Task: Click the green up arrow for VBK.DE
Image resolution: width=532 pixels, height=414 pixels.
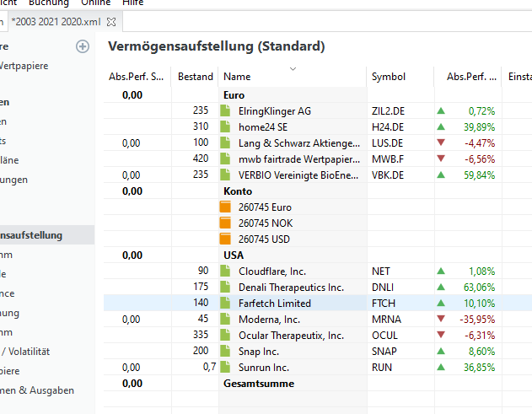Action: click(x=441, y=175)
